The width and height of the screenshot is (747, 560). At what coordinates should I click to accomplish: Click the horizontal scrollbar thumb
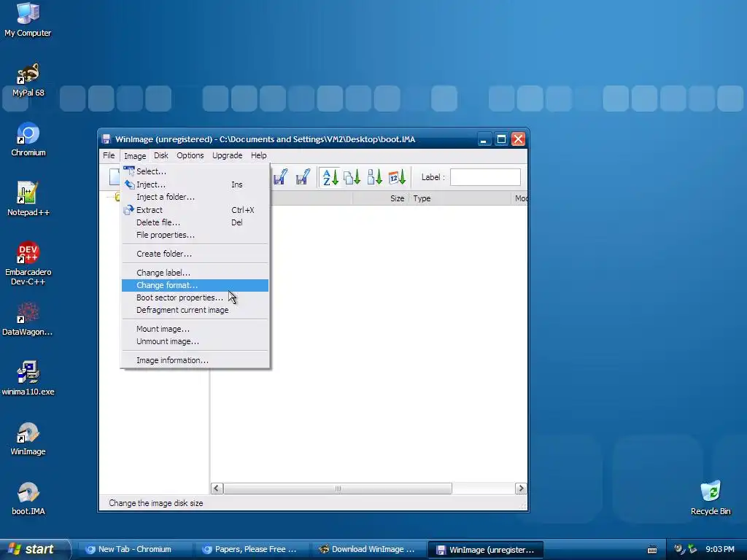tap(338, 488)
